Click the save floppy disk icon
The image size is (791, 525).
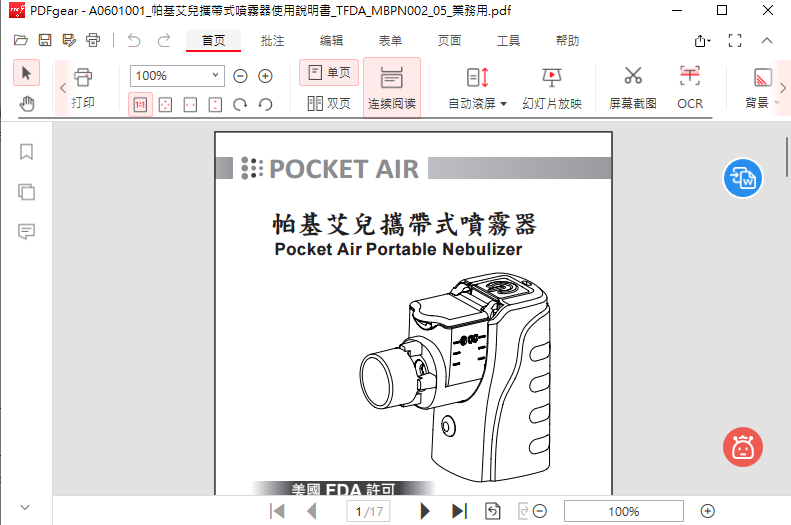pyautogui.click(x=45, y=40)
